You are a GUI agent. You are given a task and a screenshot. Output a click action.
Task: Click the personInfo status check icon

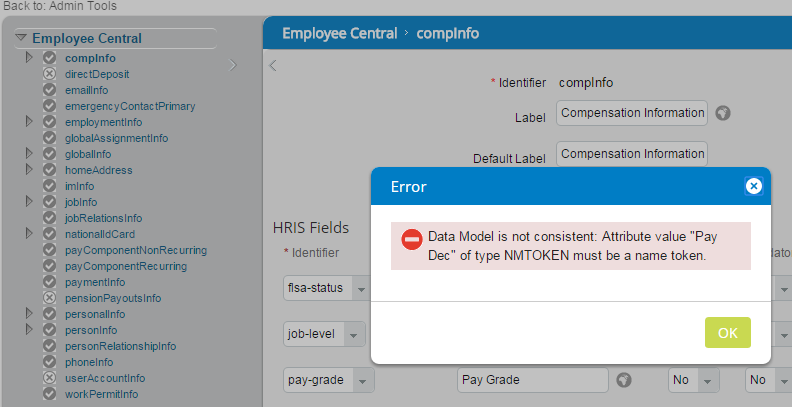tap(49, 330)
